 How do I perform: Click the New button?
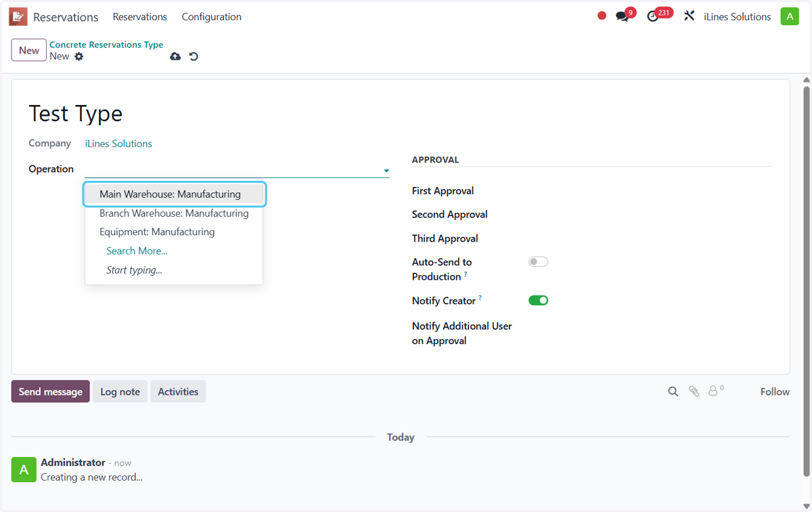click(29, 50)
